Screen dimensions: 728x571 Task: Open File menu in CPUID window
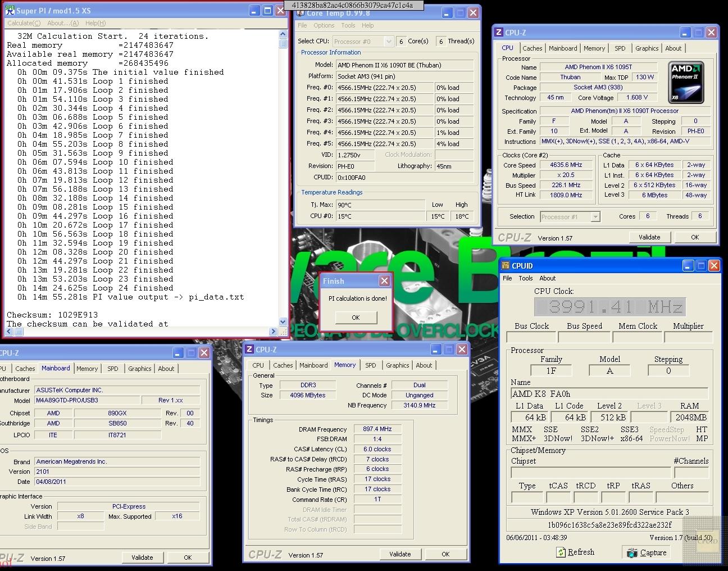tap(507, 278)
